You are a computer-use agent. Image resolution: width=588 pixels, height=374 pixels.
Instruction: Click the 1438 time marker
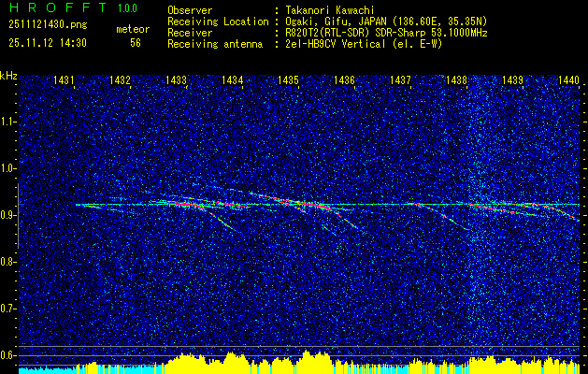coord(456,79)
